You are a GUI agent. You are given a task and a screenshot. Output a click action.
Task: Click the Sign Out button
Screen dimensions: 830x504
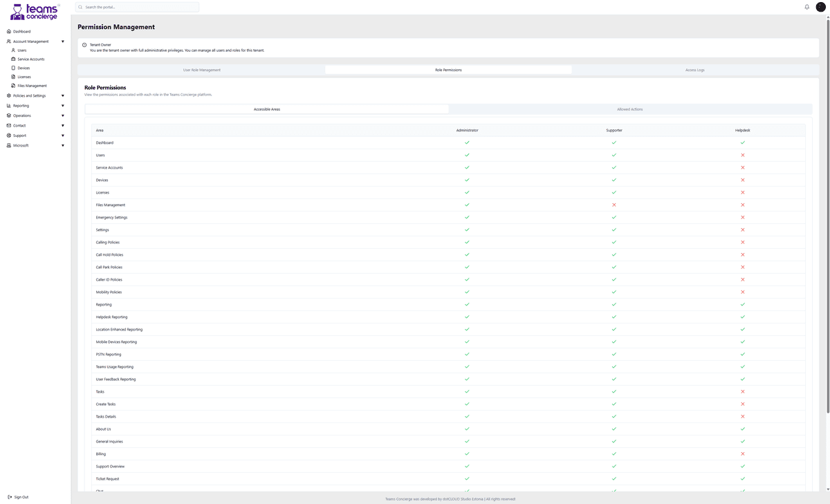point(18,497)
